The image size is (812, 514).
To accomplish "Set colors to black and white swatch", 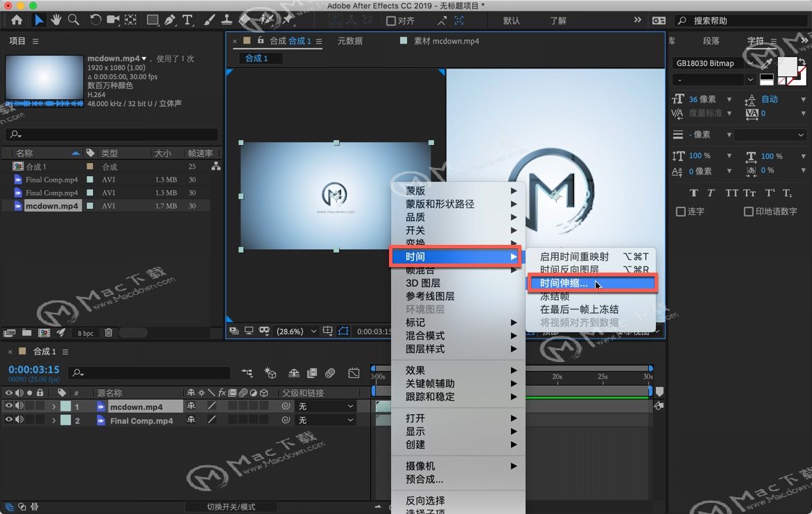I will pos(766,80).
